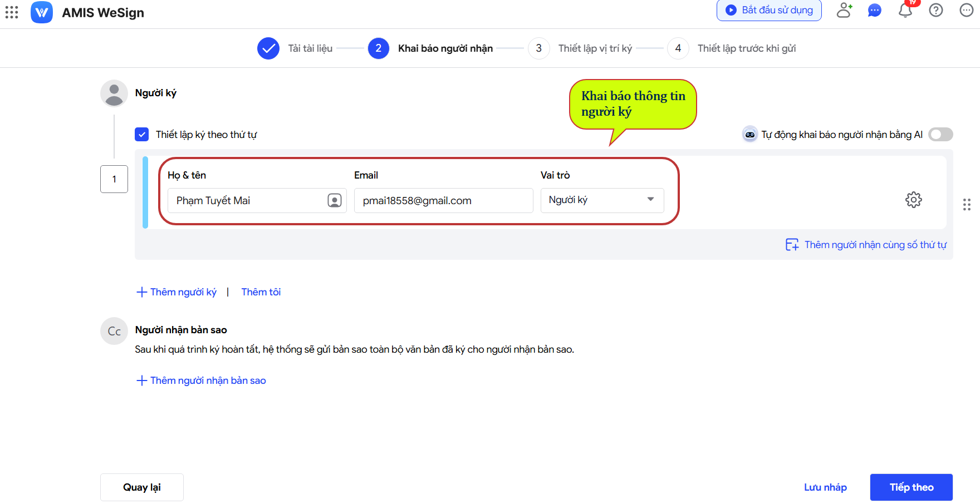Open the Vai trò dropdown
Image resolution: width=980 pixels, height=504 pixels.
point(602,200)
